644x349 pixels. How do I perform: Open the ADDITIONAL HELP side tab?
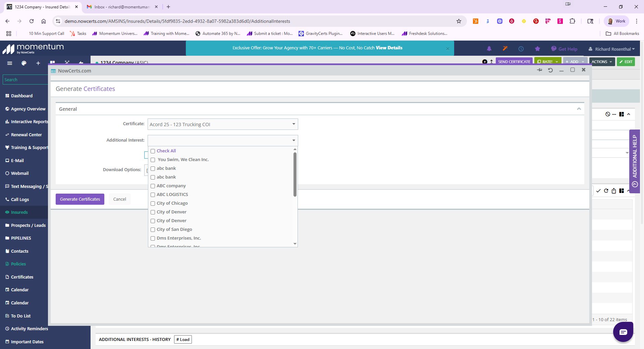click(x=635, y=161)
